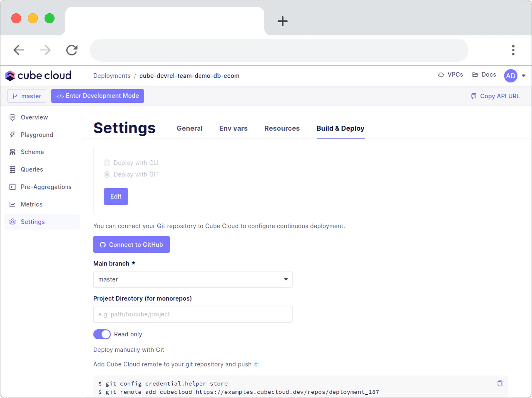Click the Edit button
Screen dimensions: 532x398
[x=116, y=197]
